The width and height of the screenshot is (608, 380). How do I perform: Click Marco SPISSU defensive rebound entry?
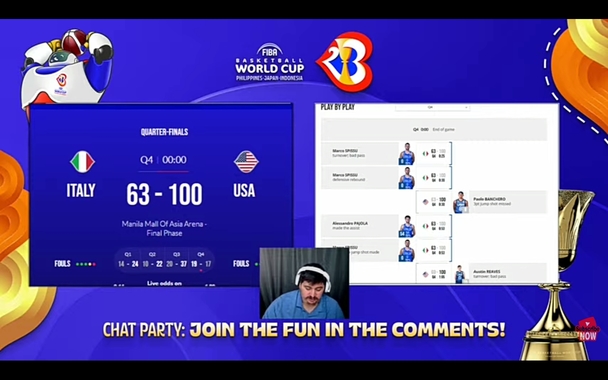click(x=360, y=178)
